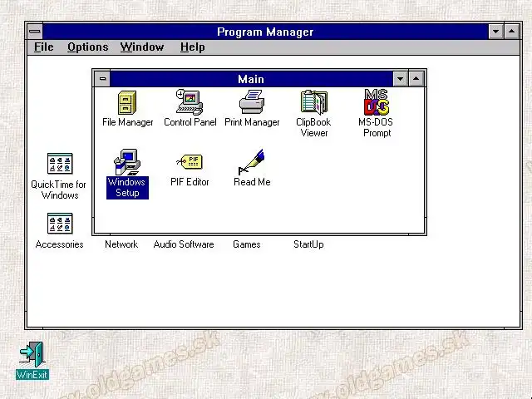Open the Options menu
This screenshot has height=399, width=532.
88,47
